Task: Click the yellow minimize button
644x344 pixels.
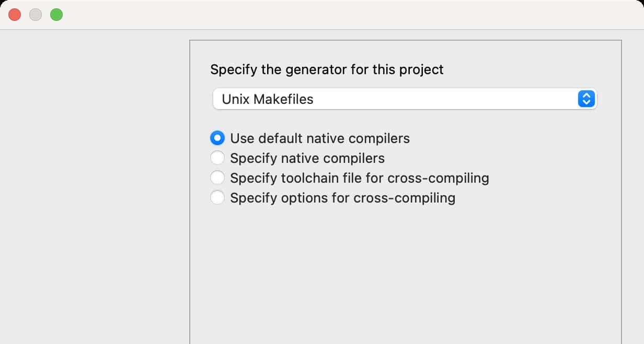Action: [35, 14]
